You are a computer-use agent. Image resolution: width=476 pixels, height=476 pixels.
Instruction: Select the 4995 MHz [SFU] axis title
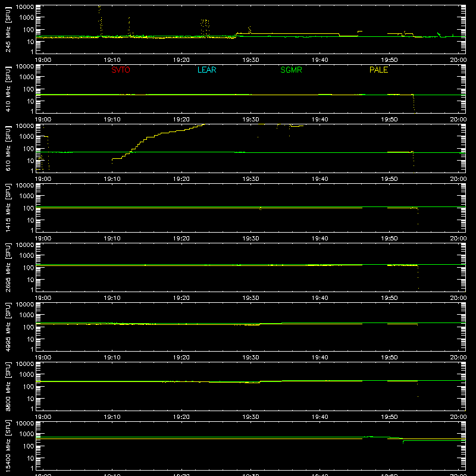pos(8,327)
